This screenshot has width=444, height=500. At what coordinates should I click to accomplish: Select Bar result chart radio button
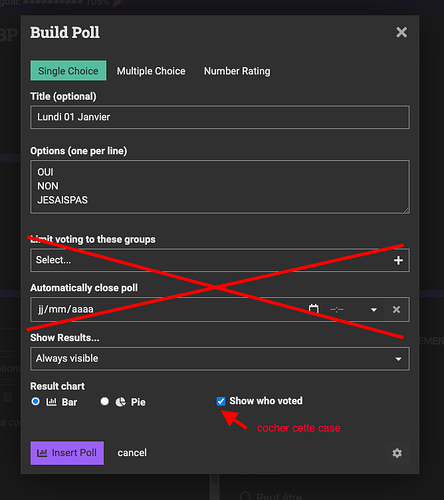click(x=35, y=401)
